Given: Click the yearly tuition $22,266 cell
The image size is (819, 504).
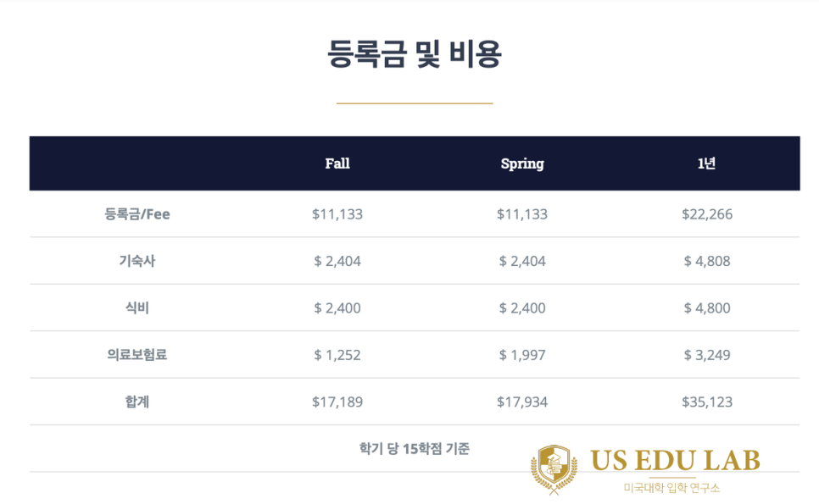Looking at the screenshot, I should [707, 214].
